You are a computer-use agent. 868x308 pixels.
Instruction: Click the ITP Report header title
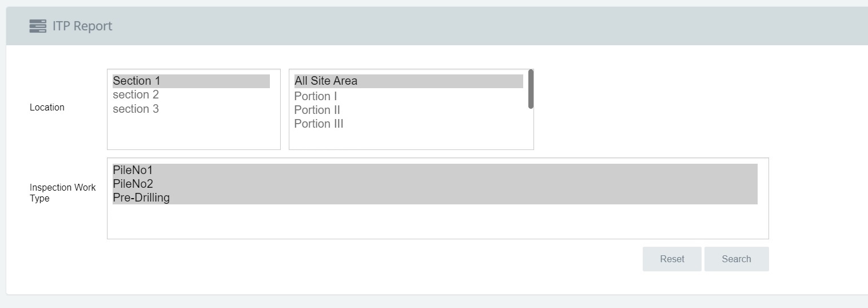(82, 26)
